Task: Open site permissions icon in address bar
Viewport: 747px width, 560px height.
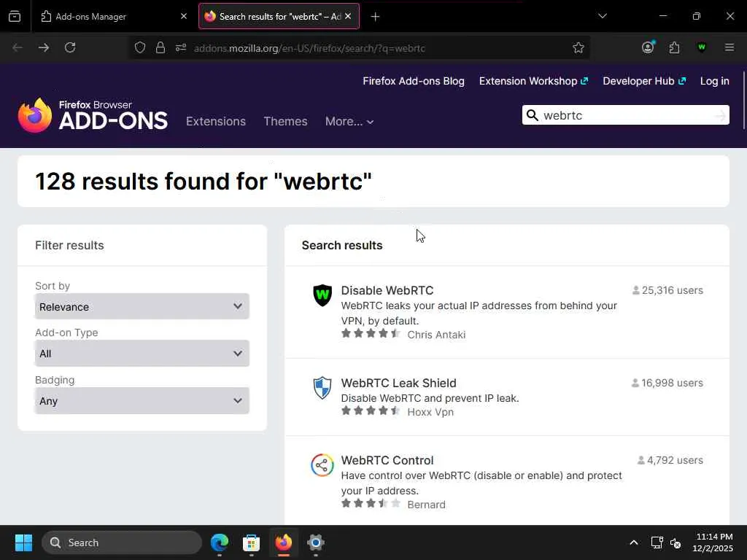Action: click(181, 47)
